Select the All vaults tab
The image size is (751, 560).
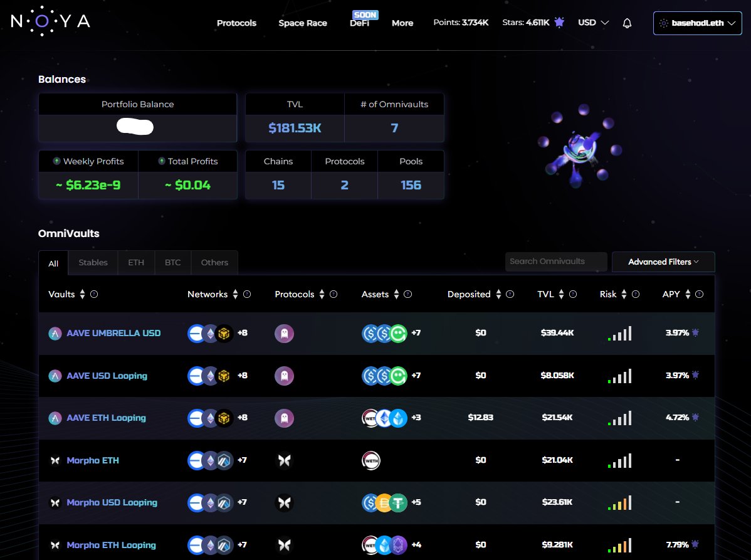(x=53, y=263)
